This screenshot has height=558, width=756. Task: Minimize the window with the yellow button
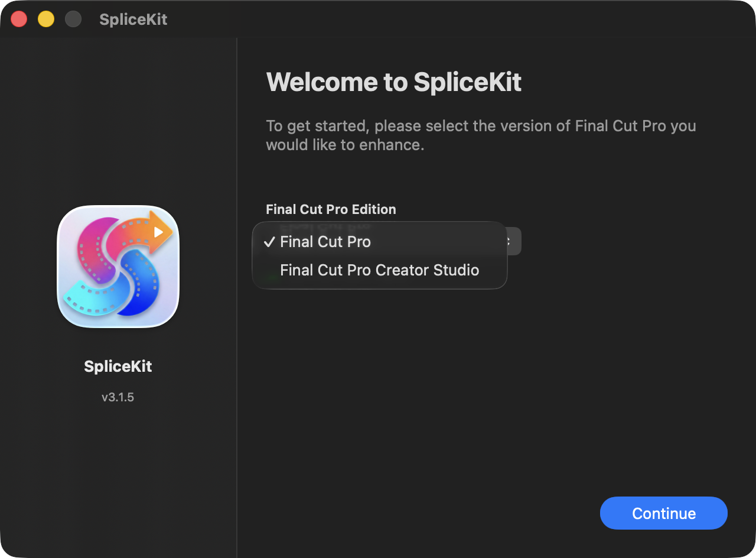(46, 19)
